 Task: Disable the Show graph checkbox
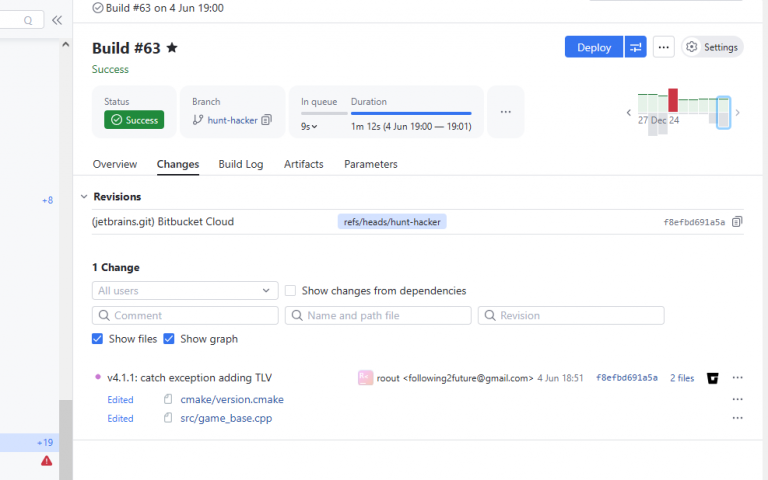(x=169, y=339)
